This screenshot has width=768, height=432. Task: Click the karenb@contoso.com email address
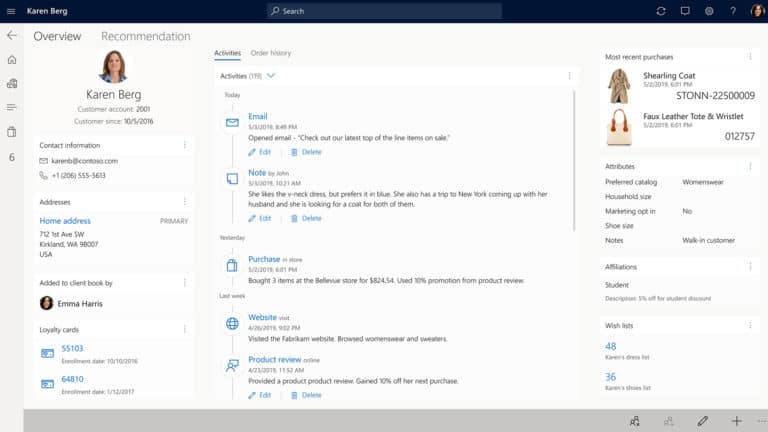[84, 161]
